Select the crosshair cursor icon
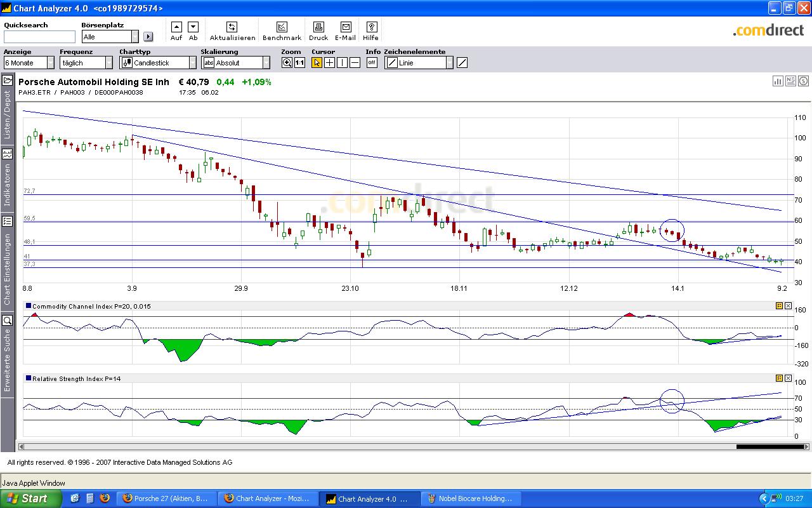 click(x=329, y=63)
